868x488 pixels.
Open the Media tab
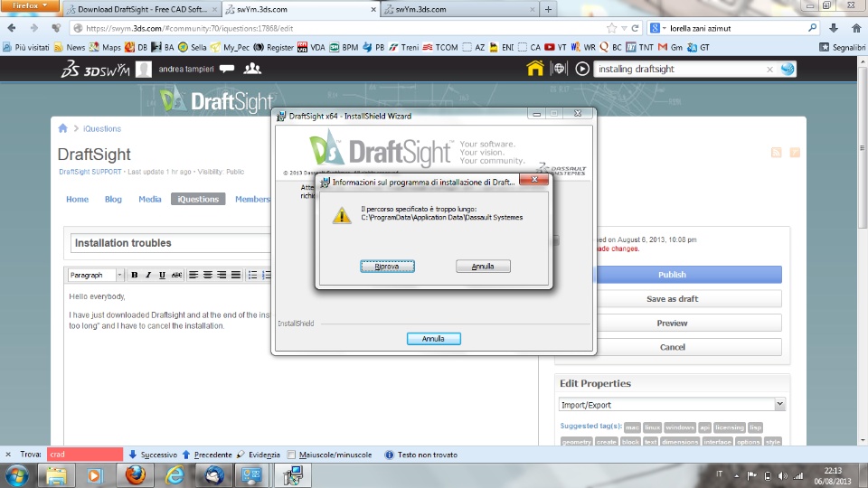[149, 199]
